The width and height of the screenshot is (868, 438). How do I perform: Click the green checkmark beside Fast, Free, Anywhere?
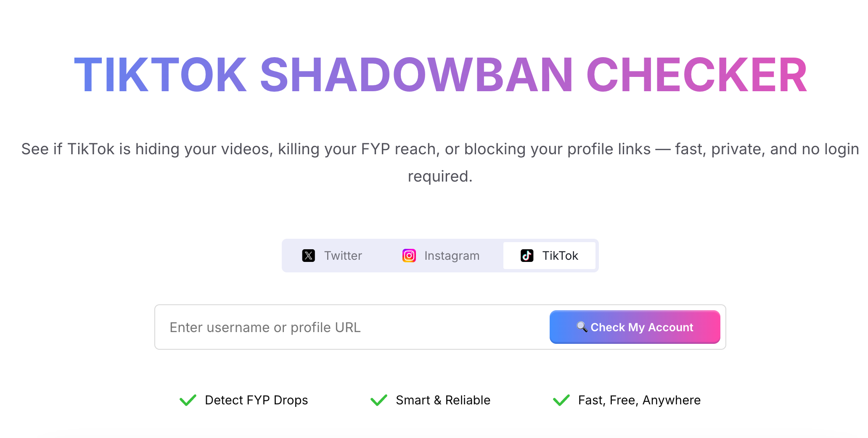point(561,400)
